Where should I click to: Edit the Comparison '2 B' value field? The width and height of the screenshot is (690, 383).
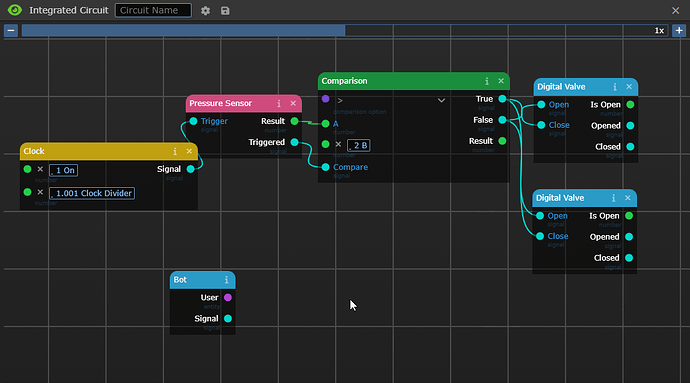[359, 145]
